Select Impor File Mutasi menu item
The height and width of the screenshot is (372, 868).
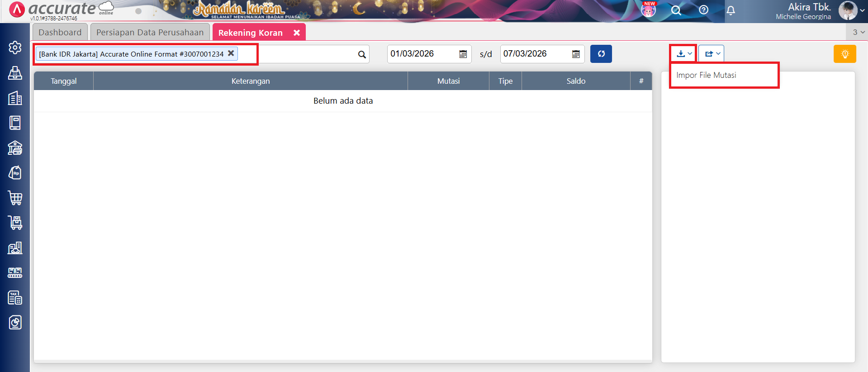point(706,75)
